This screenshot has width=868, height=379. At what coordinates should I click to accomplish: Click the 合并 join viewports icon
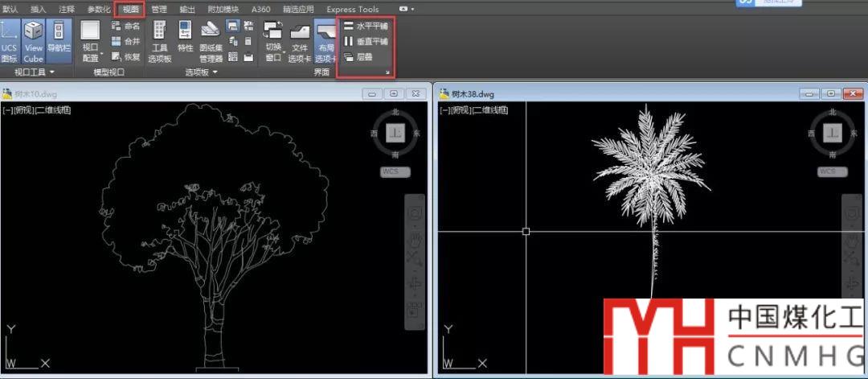(x=117, y=41)
